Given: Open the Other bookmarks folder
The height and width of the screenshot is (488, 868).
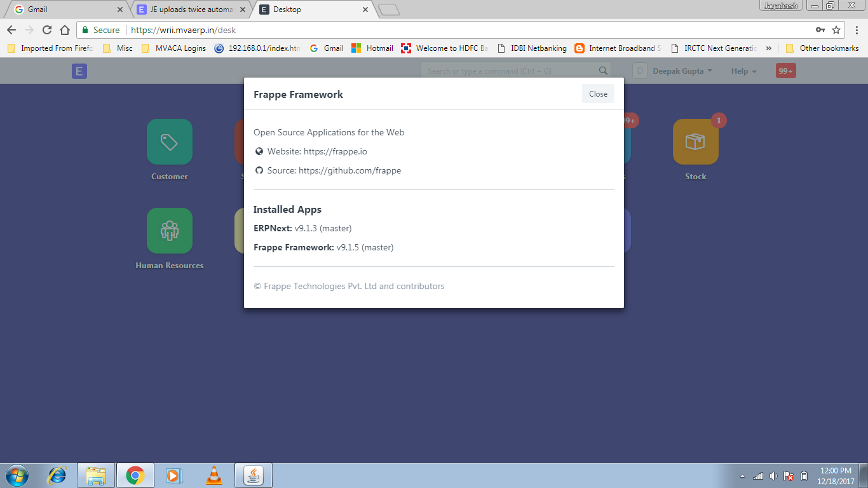Looking at the screenshot, I should click(822, 48).
